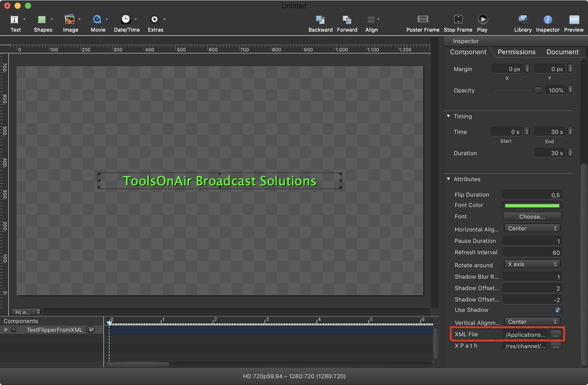Open Extras dropdown arrow

coord(164,19)
